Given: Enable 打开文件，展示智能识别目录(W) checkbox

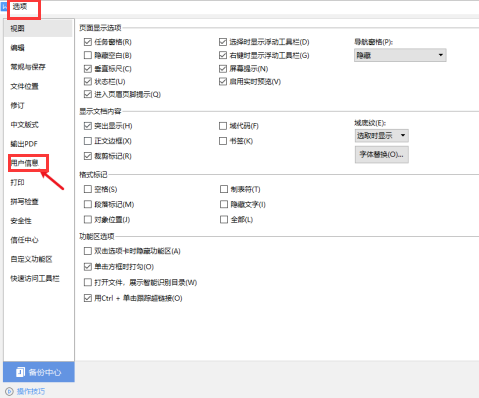Looking at the screenshot, I should coord(88,283).
